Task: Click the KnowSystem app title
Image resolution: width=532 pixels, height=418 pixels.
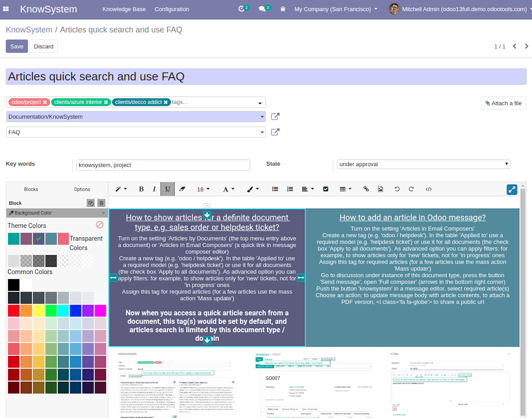Action: 48,9
